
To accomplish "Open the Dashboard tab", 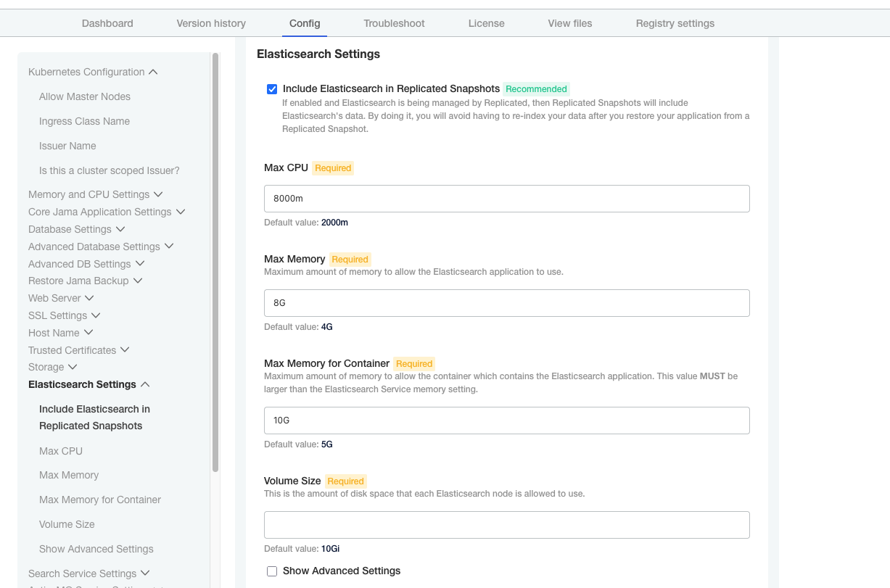I will [107, 23].
